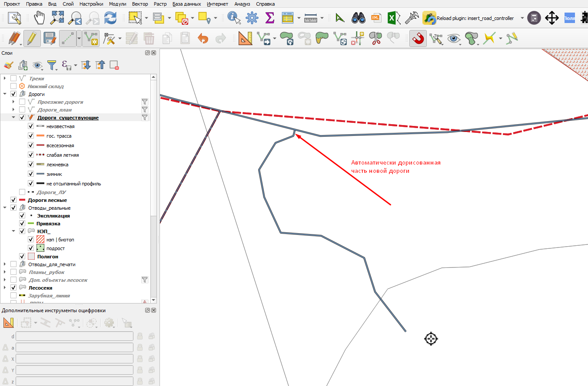The width and height of the screenshot is (588, 386).
Task: Uncheck the Дороги лесные layer checkbox
Action: tap(13, 200)
